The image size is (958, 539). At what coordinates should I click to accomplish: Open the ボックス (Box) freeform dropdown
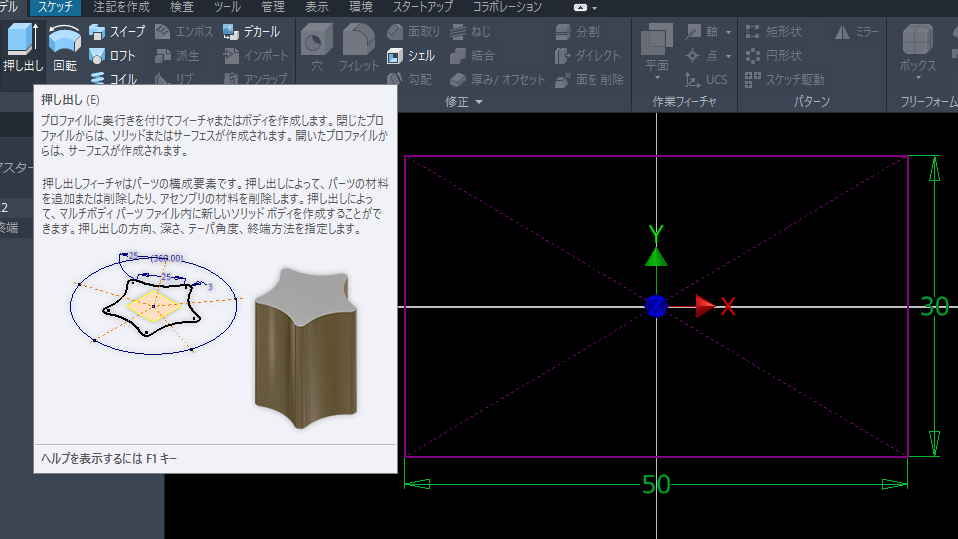point(918,79)
